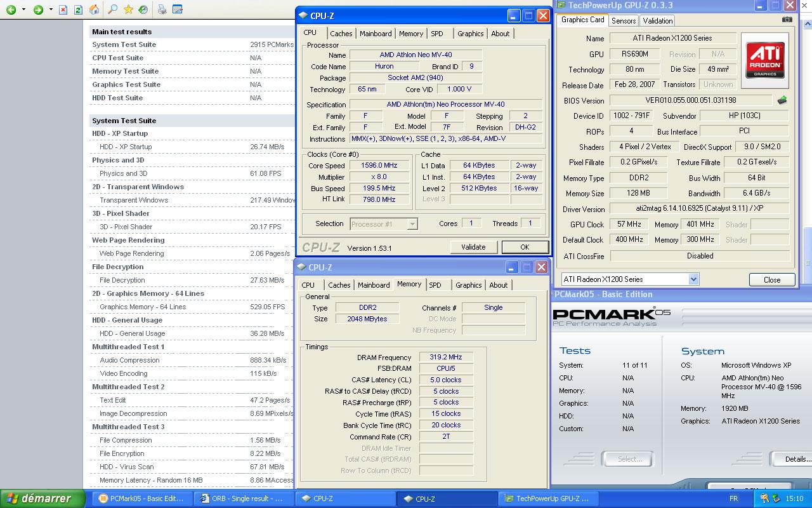Viewport: 812px width, 508px height.
Task: Open the History icon in browser toolbar
Action: [x=143, y=10]
